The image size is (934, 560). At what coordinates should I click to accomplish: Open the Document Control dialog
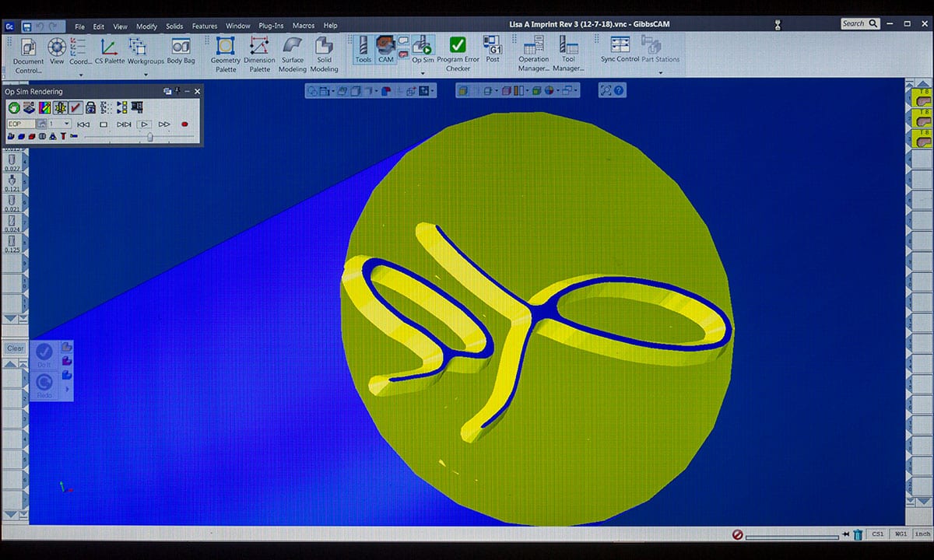(28, 54)
